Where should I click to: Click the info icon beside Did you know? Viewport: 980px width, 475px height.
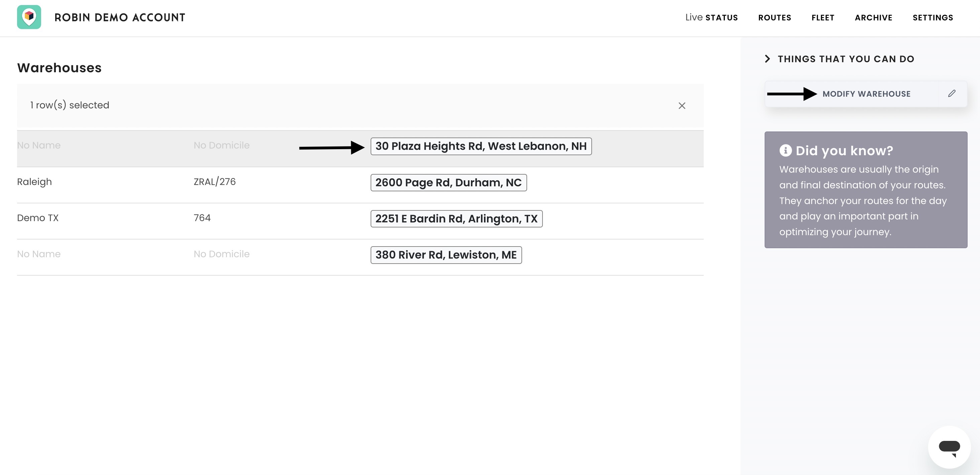click(785, 151)
